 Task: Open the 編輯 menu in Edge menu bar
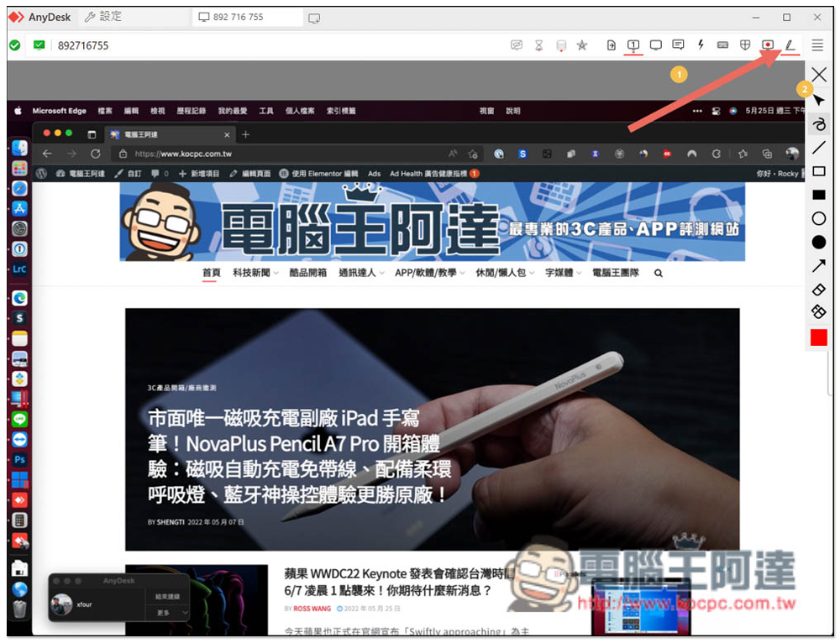tap(131, 111)
